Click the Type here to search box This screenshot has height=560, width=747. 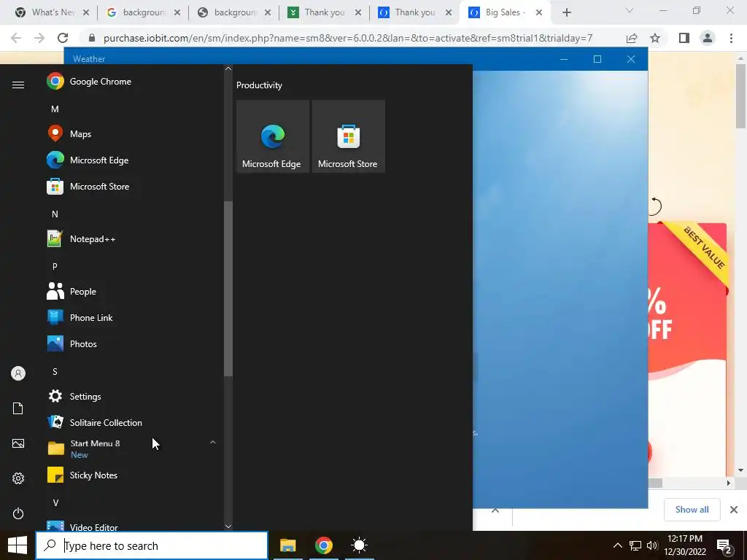(x=152, y=545)
